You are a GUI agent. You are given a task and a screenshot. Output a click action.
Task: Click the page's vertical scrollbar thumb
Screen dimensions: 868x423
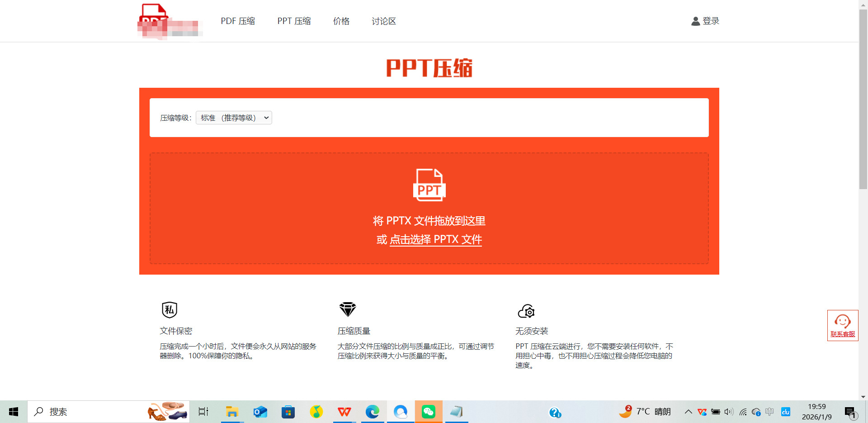tap(863, 99)
